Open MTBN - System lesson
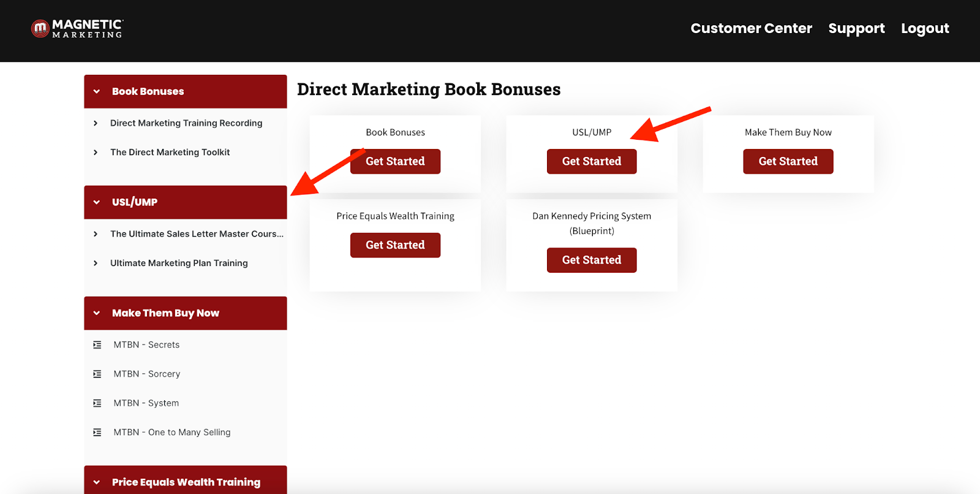This screenshot has height=494, width=980. click(x=146, y=403)
